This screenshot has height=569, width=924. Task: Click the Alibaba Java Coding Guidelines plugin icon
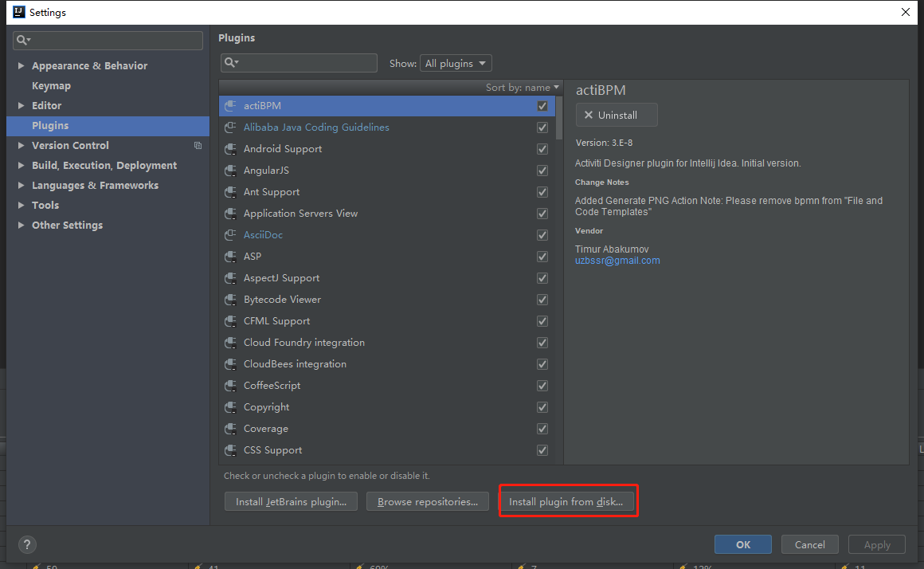pyautogui.click(x=230, y=128)
